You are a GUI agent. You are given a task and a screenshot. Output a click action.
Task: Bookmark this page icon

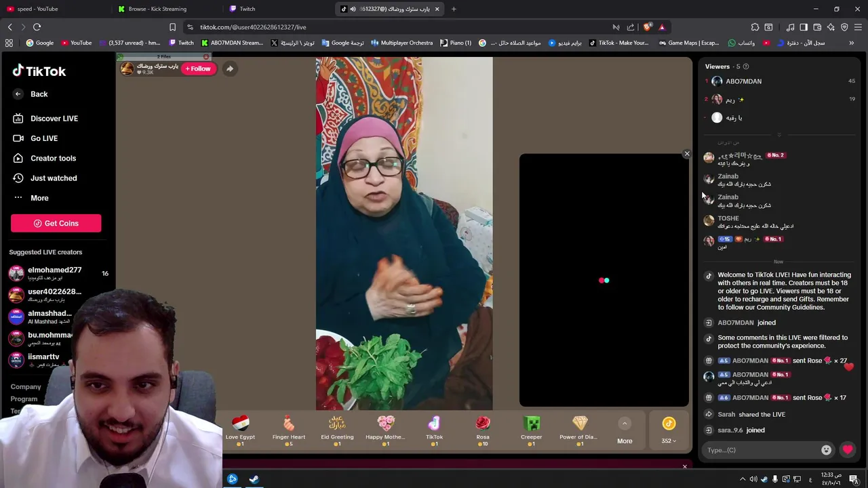pos(172,27)
